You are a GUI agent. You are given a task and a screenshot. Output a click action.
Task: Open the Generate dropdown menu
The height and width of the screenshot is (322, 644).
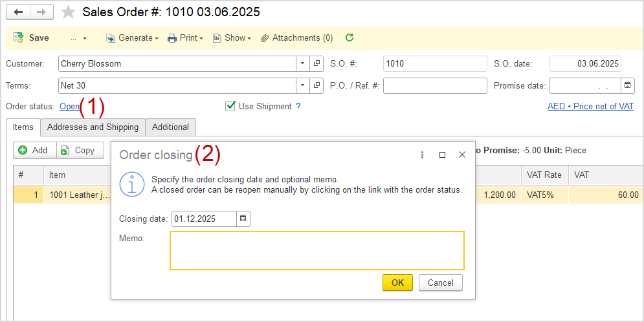pos(133,38)
